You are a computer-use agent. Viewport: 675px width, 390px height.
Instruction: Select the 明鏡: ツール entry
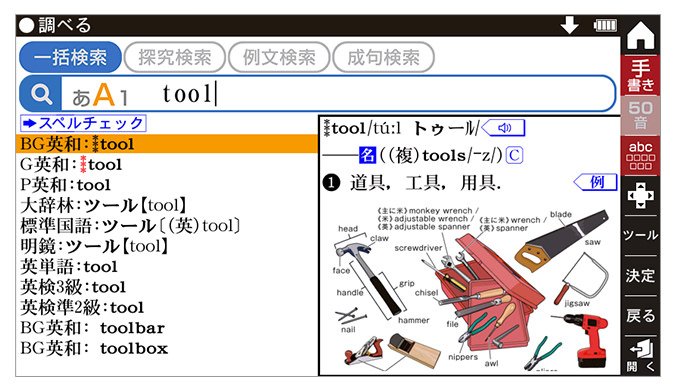[167, 246]
